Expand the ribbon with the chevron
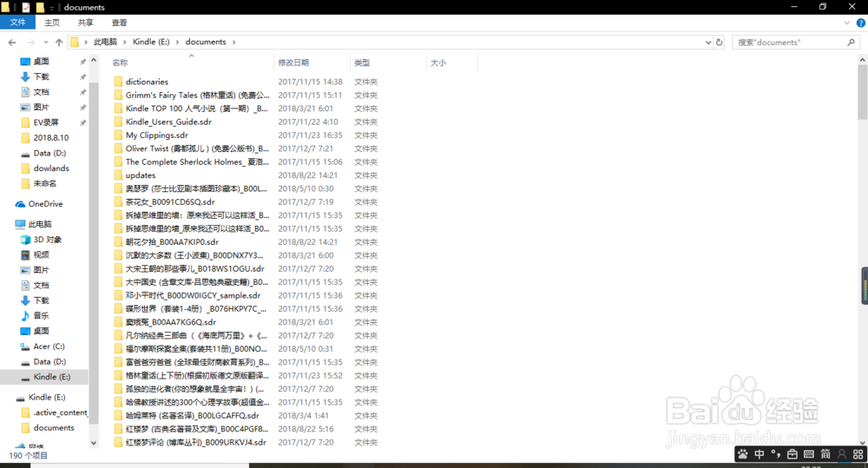Viewport: 868px width, 468px height. point(846,23)
